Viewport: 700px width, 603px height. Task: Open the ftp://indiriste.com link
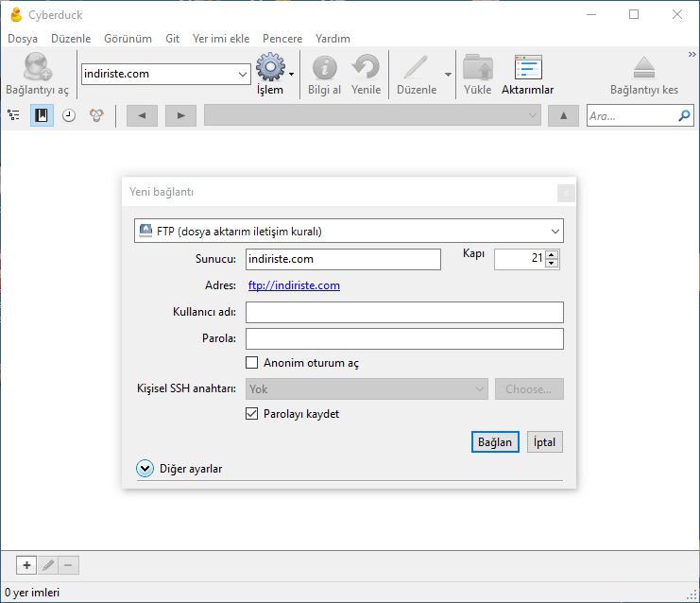click(x=294, y=285)
